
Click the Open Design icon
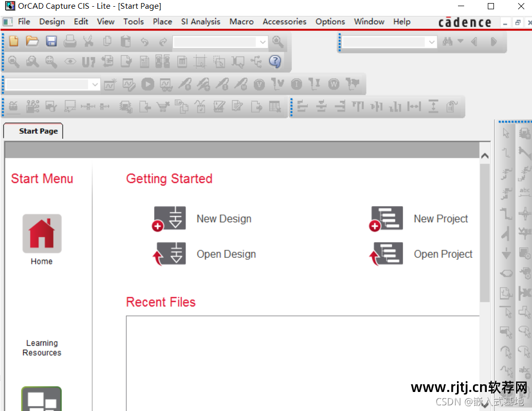pos(169,254)
